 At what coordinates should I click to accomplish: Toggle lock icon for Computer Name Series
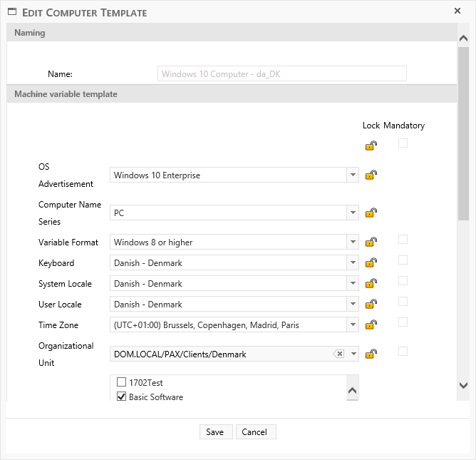(x=371, y=213)
